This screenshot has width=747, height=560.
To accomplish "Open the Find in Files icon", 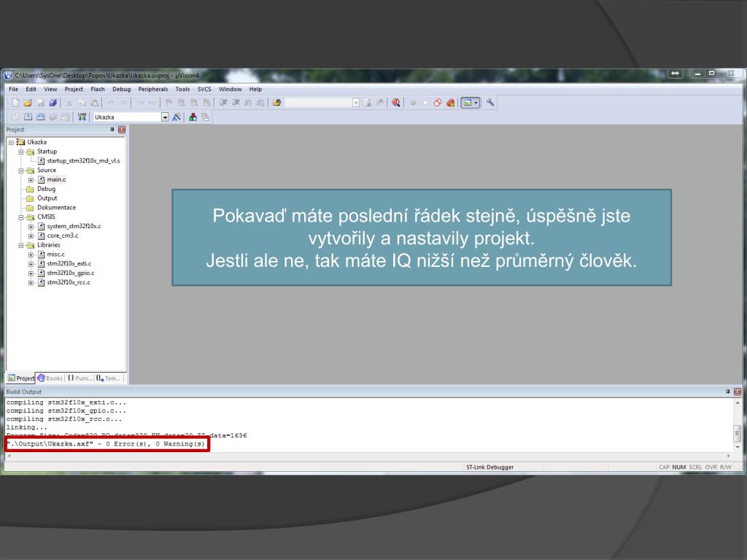I will (x=276, y=103).
